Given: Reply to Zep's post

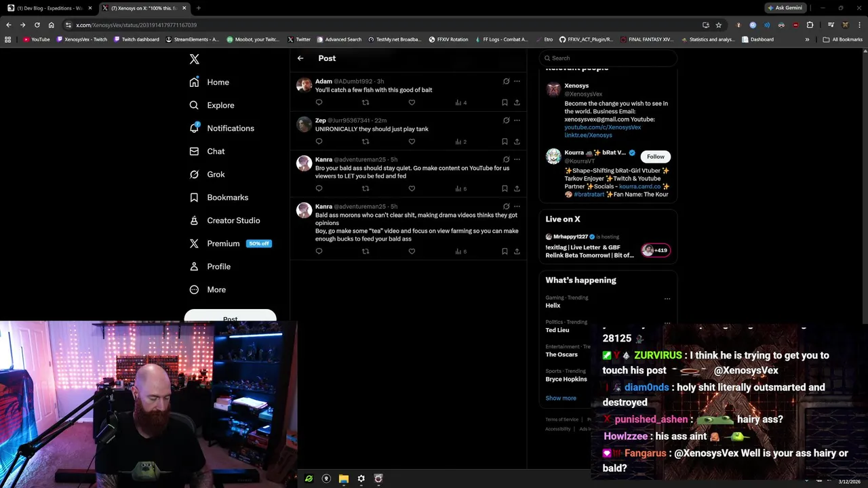Looking at the screenshot, I should [319, 142].
